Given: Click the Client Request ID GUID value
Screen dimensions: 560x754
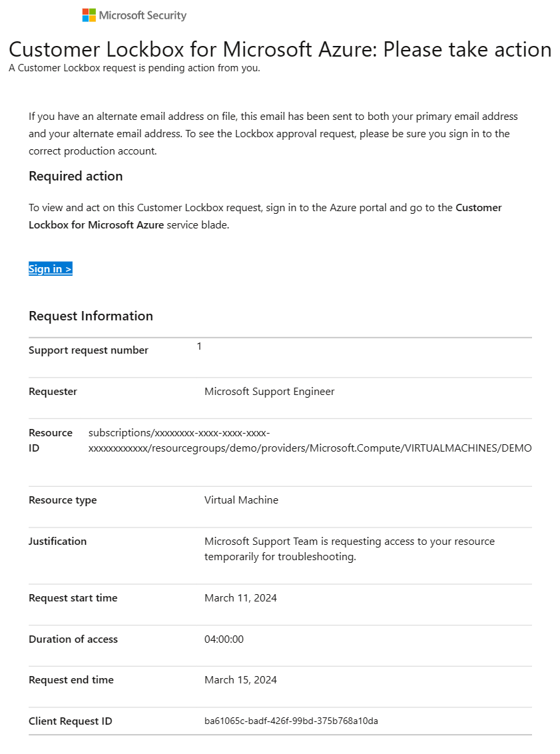Looking at the screenshot, I should point(291,721).
